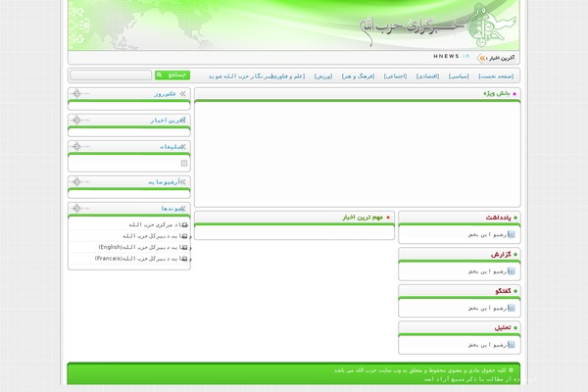This screenshot has width=588, height=392.
Task: Click the بخش ویژه section heading
Action: [x=497, y=93]
